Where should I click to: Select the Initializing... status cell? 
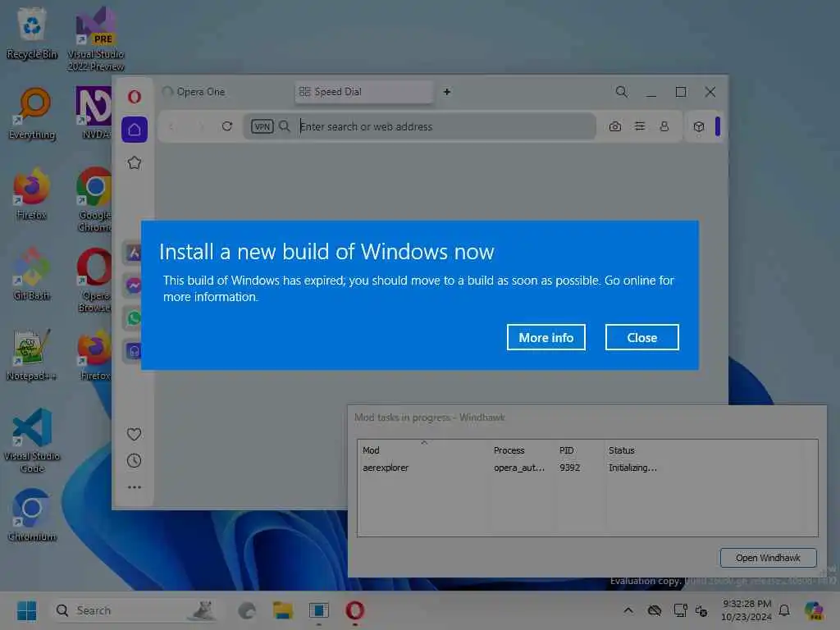point(632,468)
